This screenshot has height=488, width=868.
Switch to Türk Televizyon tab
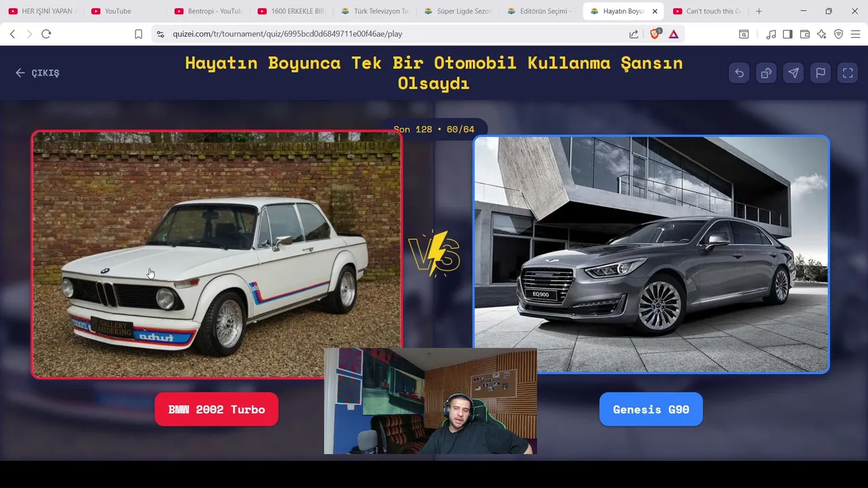[375, 12]
